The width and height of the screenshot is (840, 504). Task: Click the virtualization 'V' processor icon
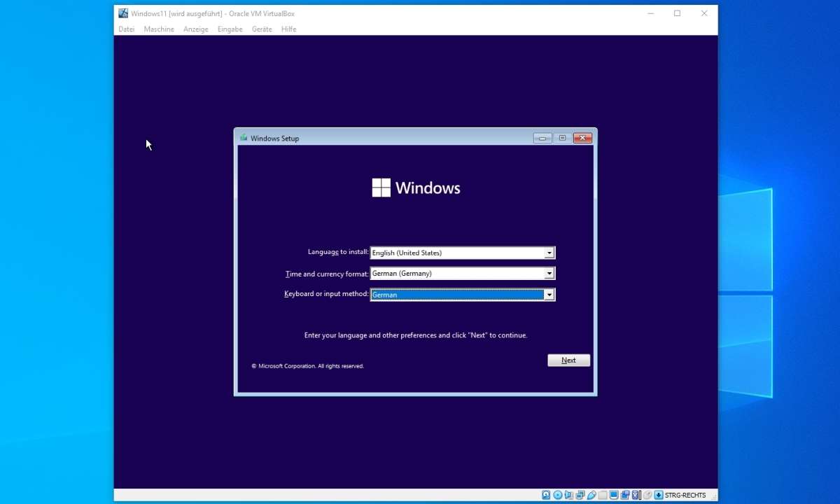(636, 495)
